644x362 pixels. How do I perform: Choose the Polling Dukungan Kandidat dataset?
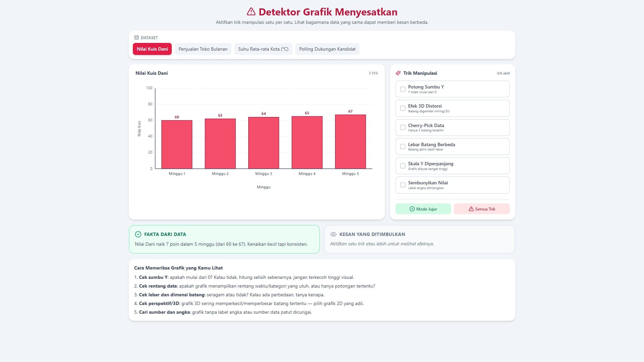(x=327, y=49)
